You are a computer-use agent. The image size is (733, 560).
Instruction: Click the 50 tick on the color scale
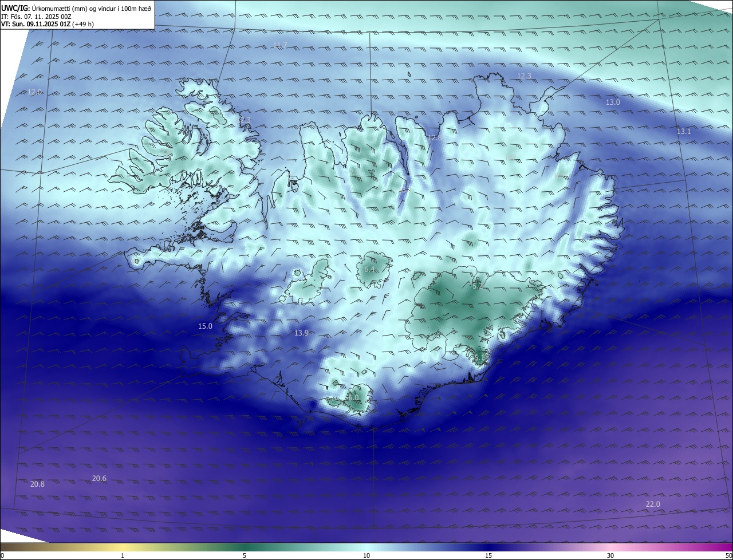pos(729,555)
